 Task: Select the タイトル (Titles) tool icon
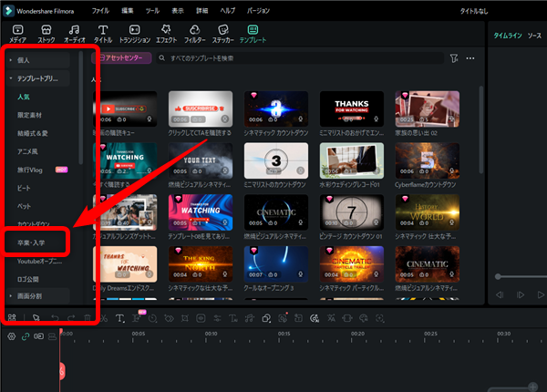(103, 34)
